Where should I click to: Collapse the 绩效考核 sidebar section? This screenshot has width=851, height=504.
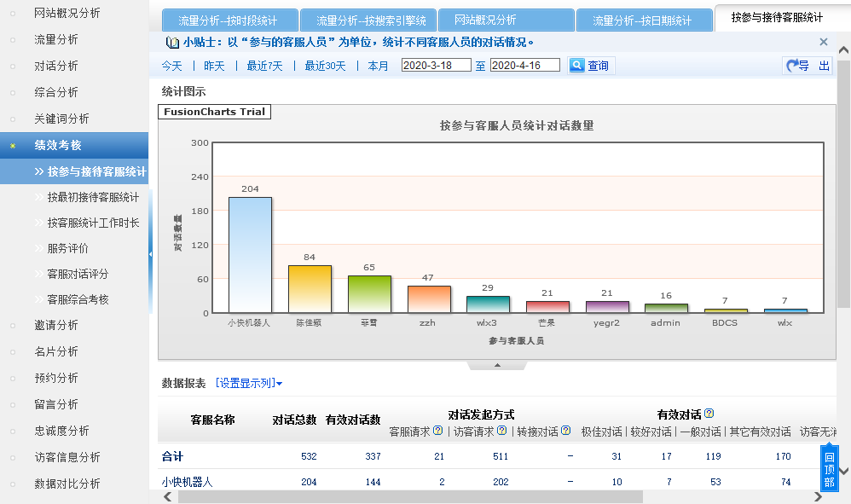(58, 145)
